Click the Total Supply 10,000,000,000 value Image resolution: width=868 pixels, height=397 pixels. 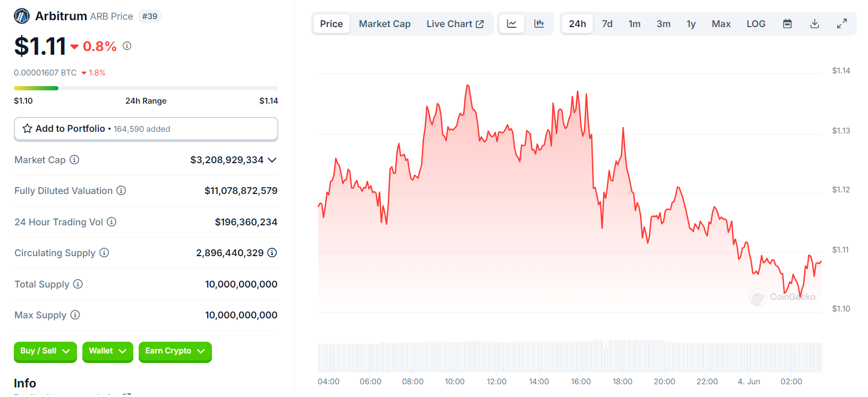coord(241,284)
